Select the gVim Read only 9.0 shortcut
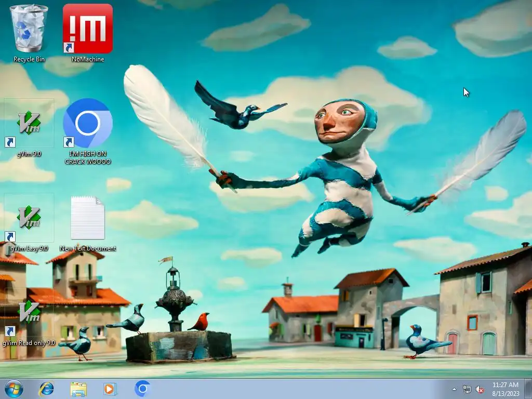532x399 pixels. (29, 317)
